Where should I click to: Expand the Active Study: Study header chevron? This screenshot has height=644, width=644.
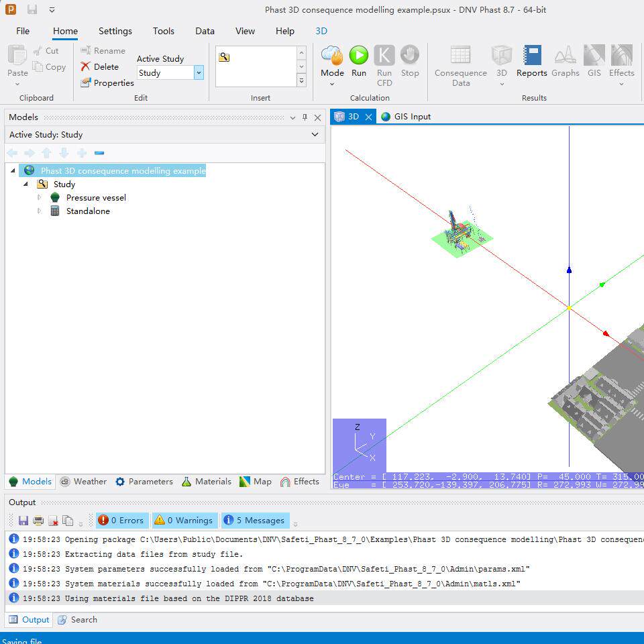pos(315,134)
